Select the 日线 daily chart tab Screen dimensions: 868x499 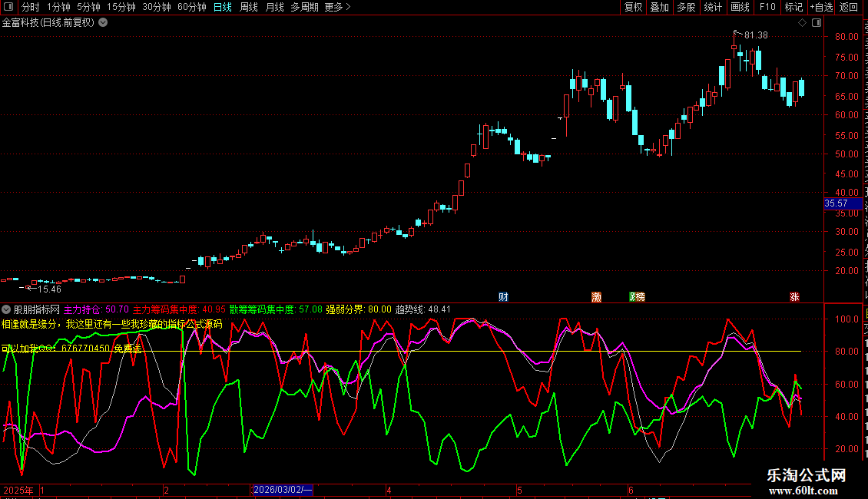(223, 7)
